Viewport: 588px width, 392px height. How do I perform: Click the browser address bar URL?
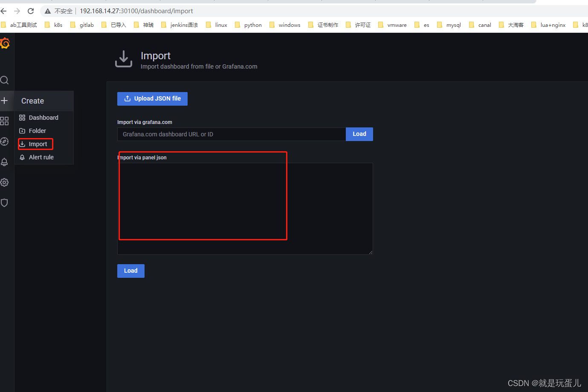click(x=136, y=11)
